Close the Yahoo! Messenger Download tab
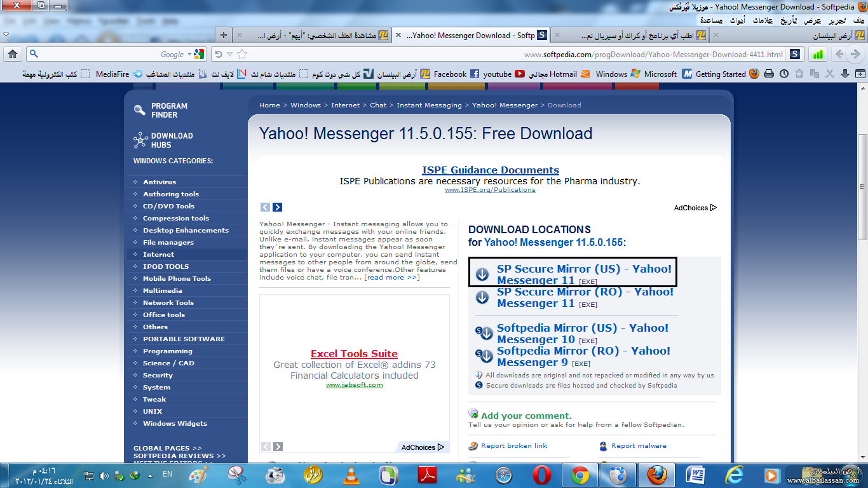This screenshot has height=488, width=868. (x=398, y=35)
